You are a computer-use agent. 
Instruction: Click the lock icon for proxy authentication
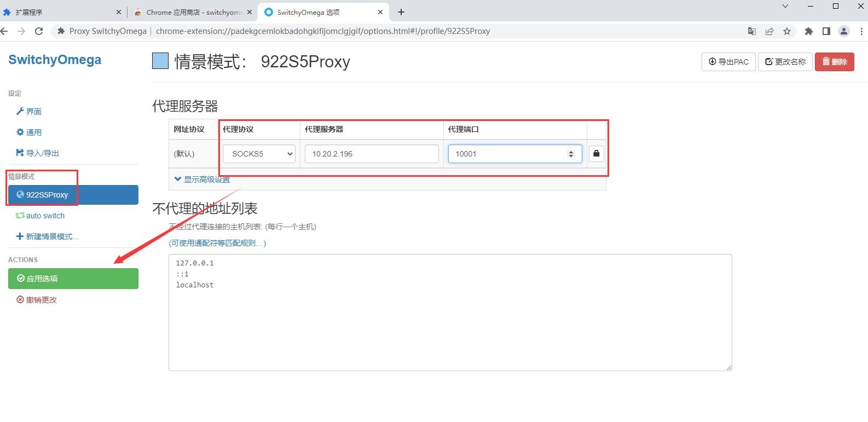pos(596,154)
